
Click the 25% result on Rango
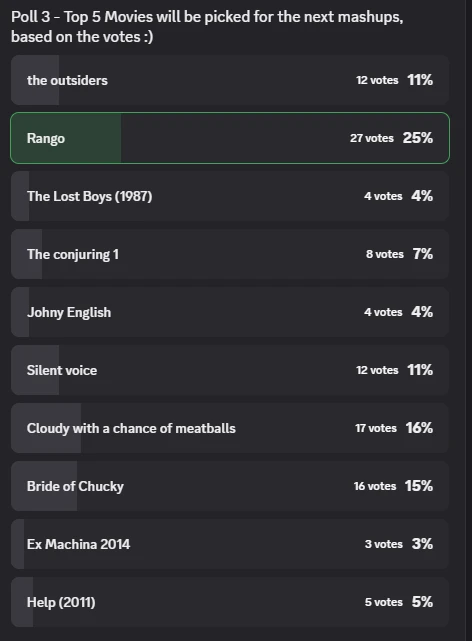(418, 138)
